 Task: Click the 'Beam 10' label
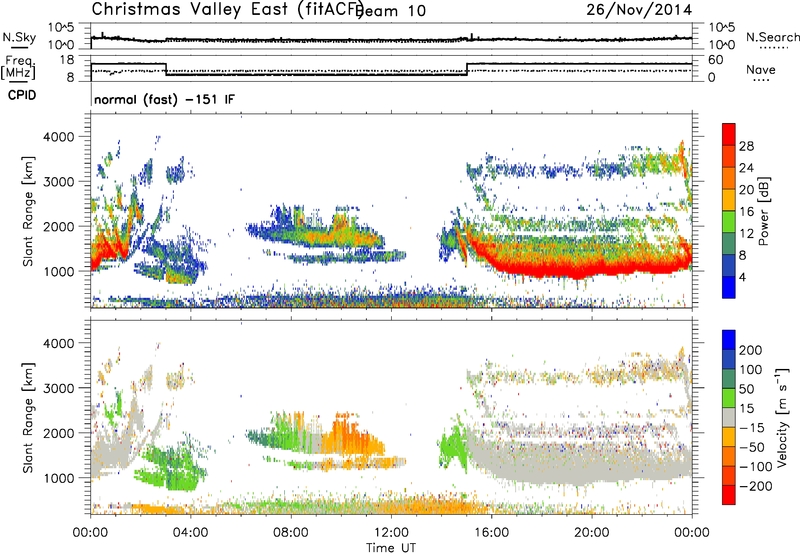pos(391,11)
